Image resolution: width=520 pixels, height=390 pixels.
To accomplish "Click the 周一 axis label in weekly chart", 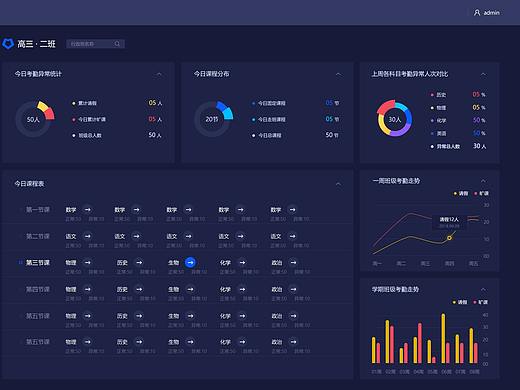I will coord(377,264).
